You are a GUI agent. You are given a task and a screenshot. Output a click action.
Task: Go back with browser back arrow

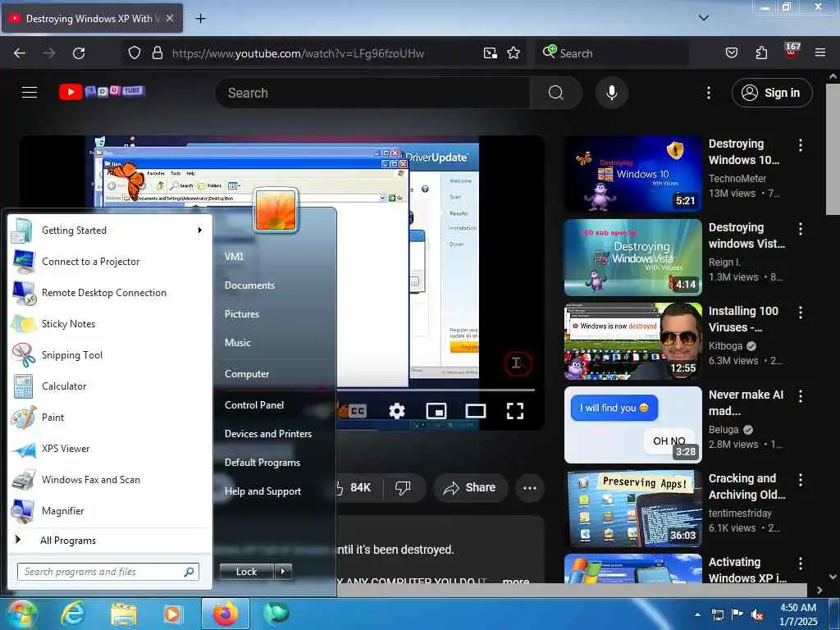tap(20, 53)
